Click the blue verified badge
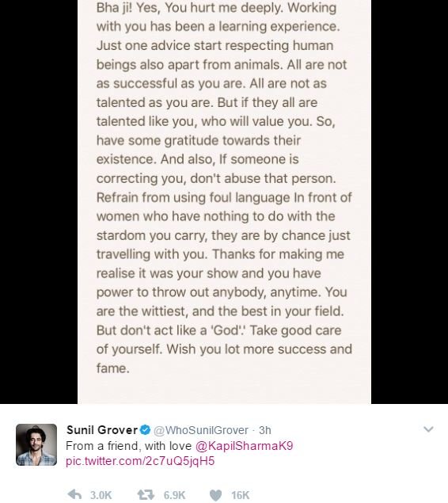448x503 pixels. coord(145,429)
